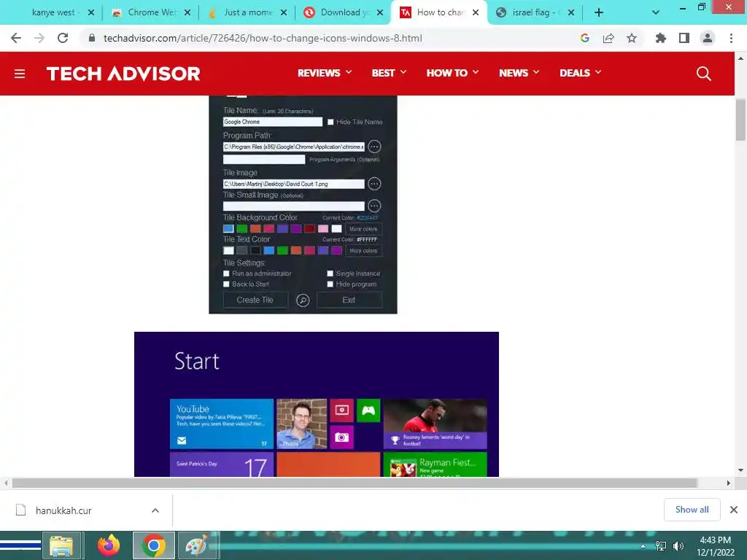
Task: Open the hanukkah.cur download
Action: [63, 510]
